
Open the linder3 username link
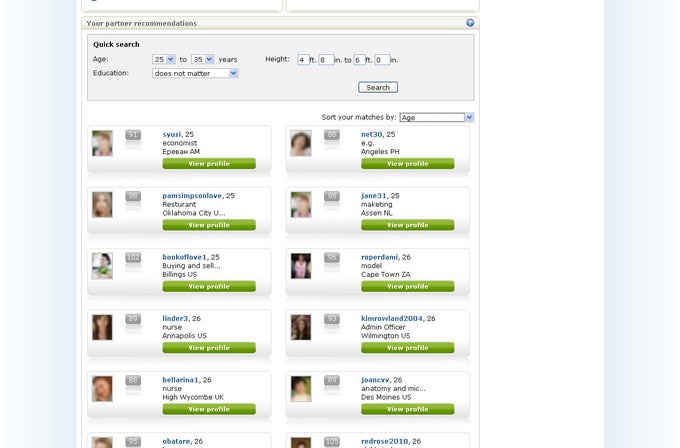(x=175, y=318)
